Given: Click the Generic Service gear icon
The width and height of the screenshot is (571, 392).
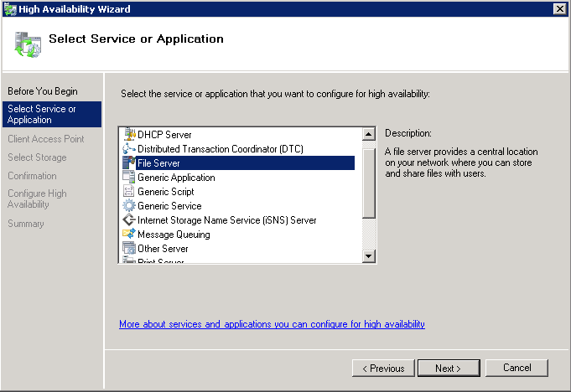Looking at the screenshot, I should coord(129,206).
